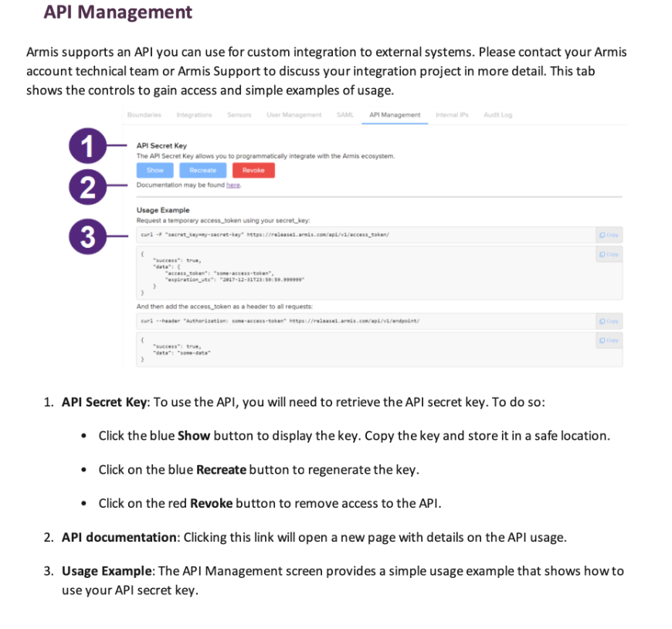Click the purple circle callout numbered 1
672x629 pixels.
point(87,146)
